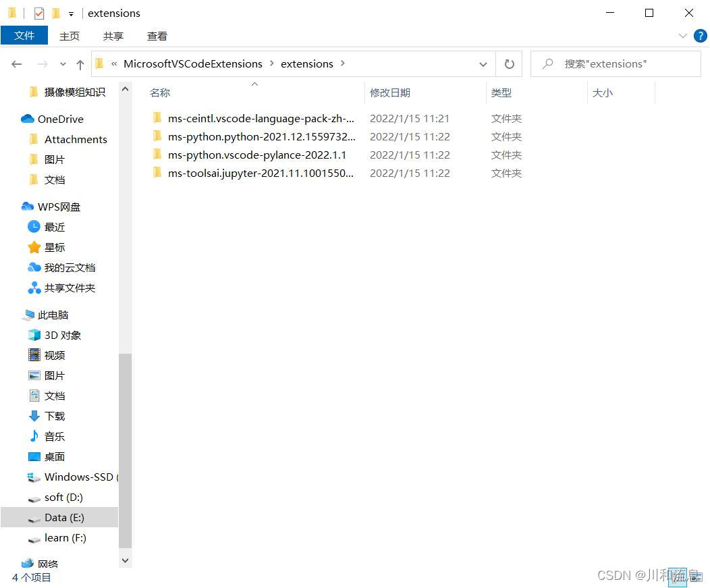
Task: Open 图片 folder under OneDrive
Action: (55, 159)
